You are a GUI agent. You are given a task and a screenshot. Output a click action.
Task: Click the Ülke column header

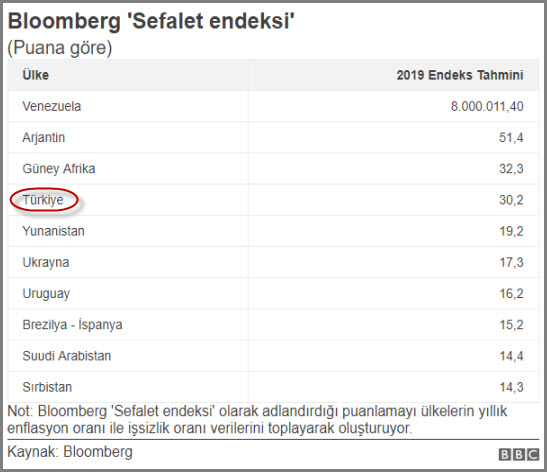click(x=36, y=75)
